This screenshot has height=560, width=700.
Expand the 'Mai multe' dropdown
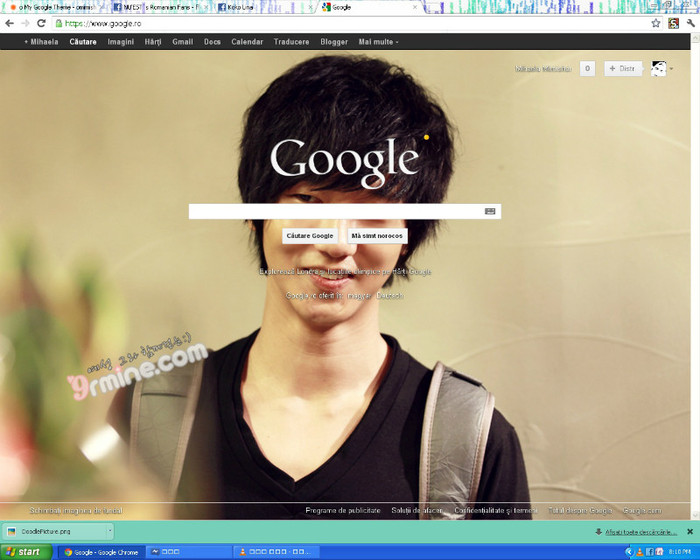[378, 42]
